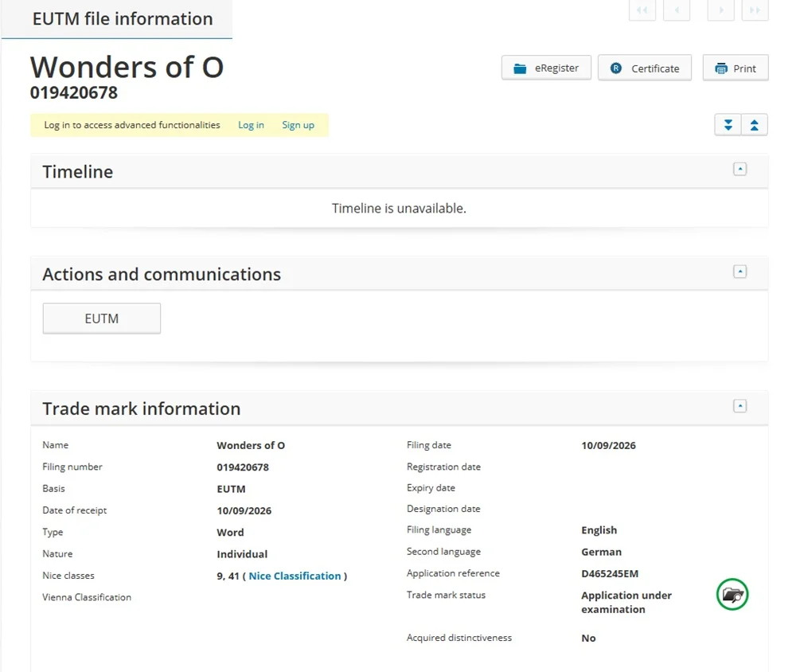Viewport: 796px width, 672px height.
Task: Expand all sections with double-down arrow
Action: (x=728, y=125)
